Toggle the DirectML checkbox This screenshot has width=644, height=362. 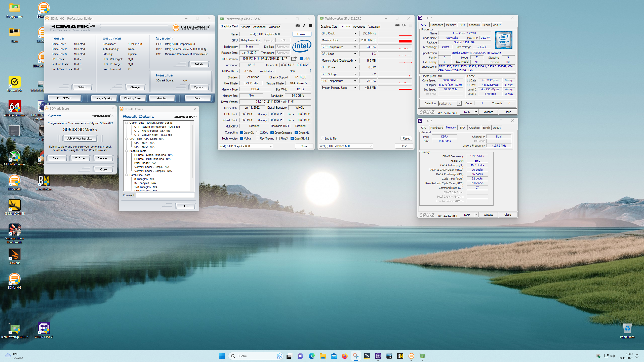tap(296, 133)
